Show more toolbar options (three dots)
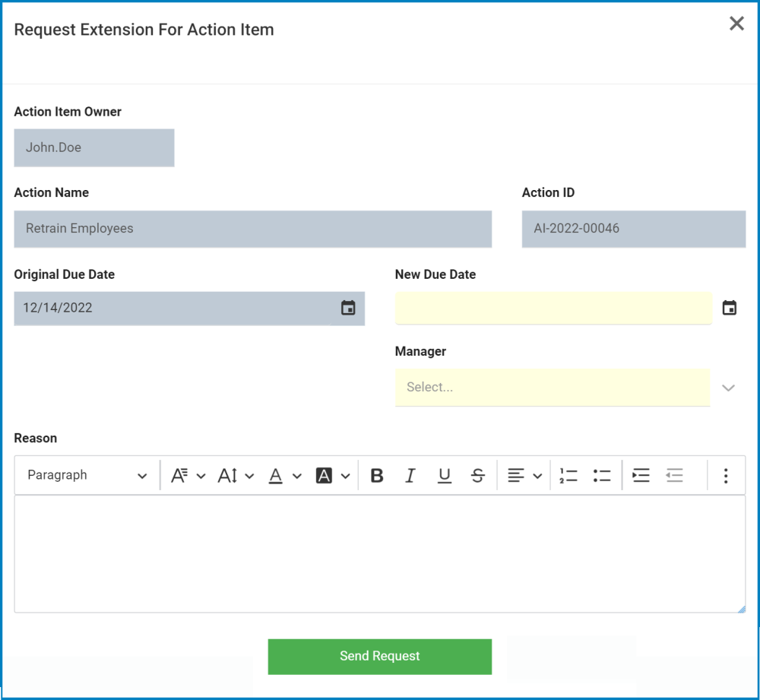 pyautogui.click(x=726, y=476)
